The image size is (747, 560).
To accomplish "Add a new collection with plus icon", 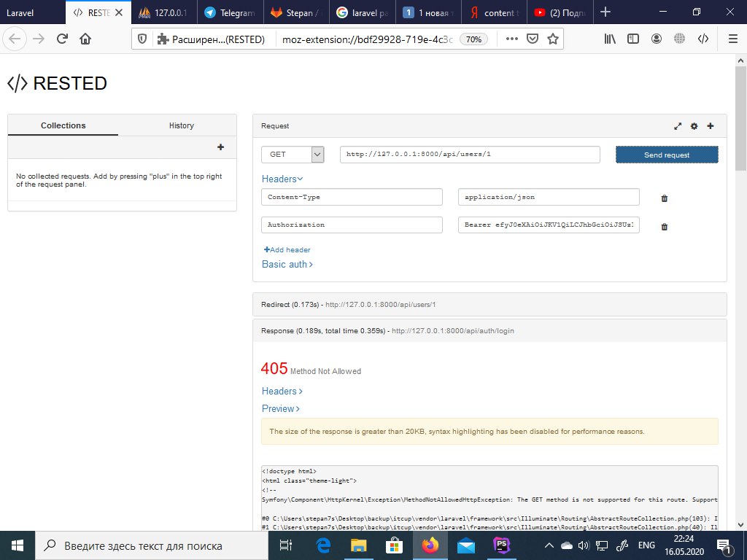I will click(x=220, y=147).
